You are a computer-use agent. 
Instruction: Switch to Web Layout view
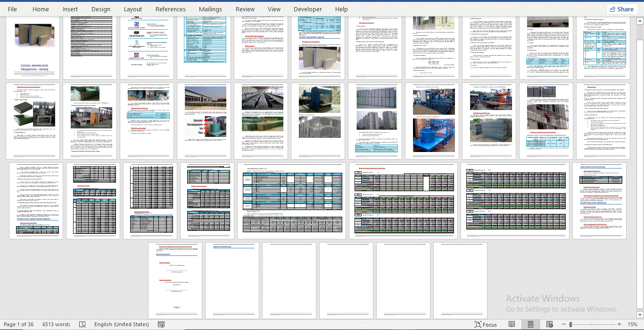549,324
